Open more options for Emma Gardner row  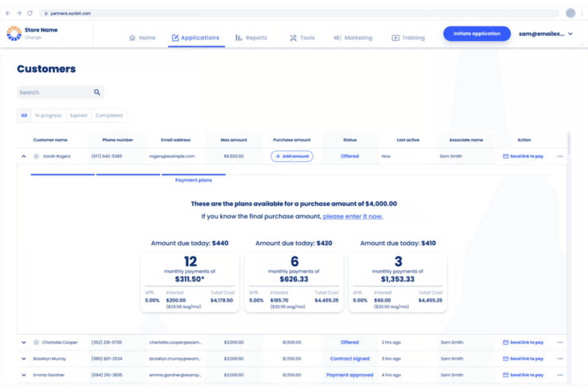pyautogui.click(x=560, y=375)
